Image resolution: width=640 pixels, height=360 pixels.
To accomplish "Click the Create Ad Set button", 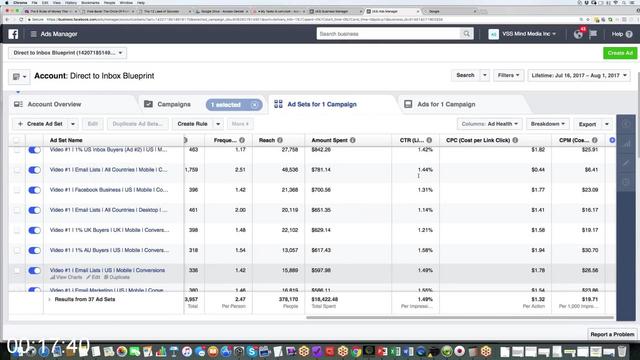I will 40,124.
